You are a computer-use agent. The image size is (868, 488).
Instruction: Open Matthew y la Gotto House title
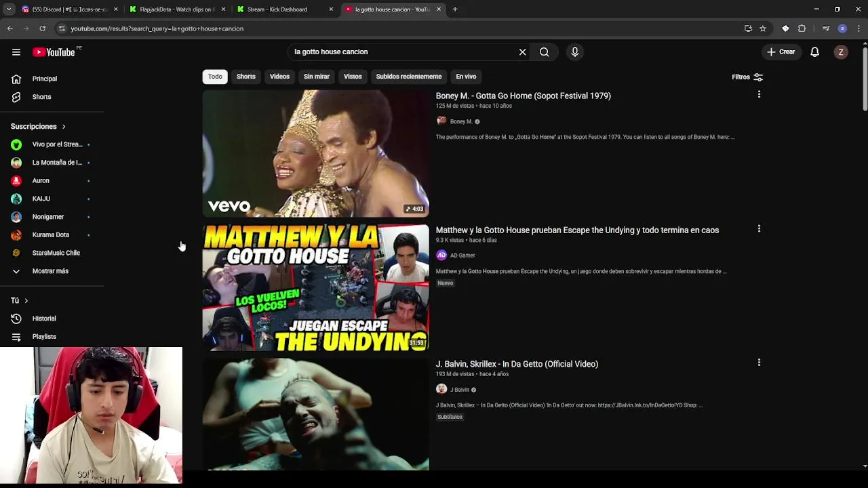tap(577, 230)
